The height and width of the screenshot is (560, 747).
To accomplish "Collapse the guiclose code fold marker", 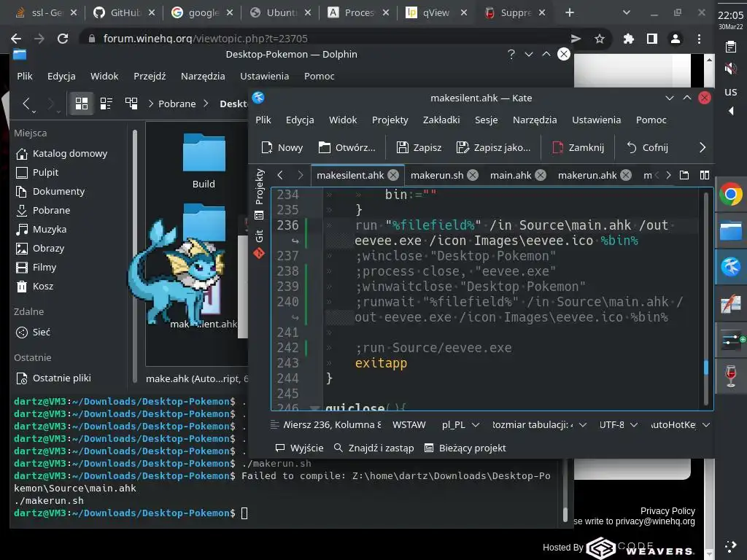I will tap(314, 408).
